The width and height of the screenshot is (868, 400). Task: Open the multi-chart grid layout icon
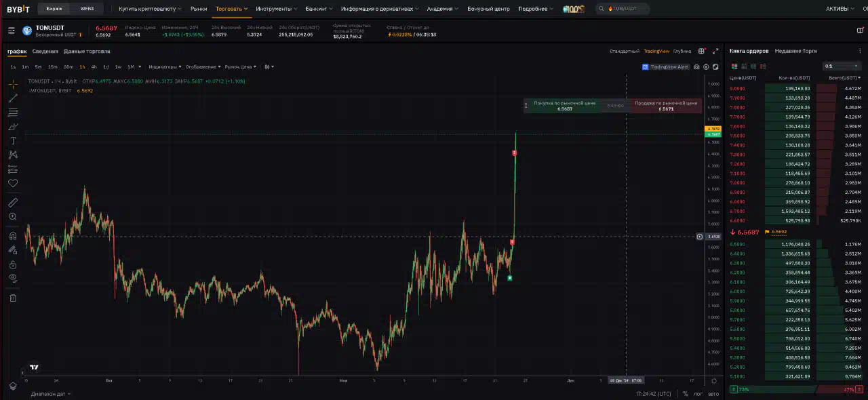pos(702,51)
